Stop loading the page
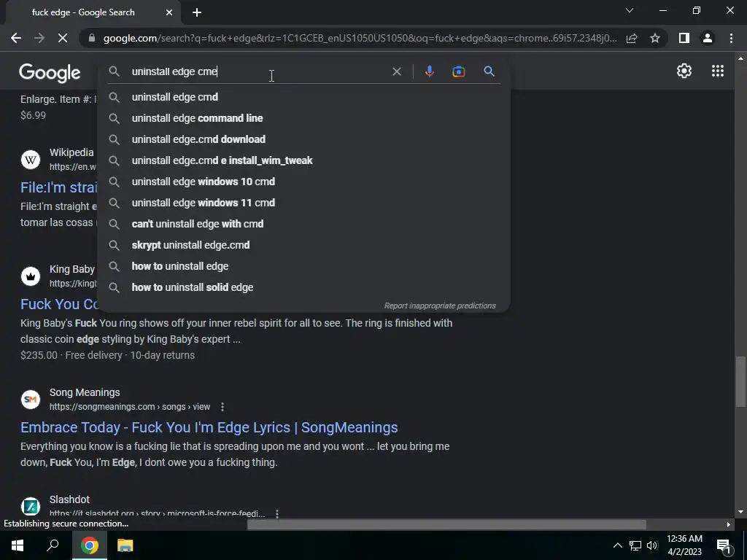Viewport: 747px width, 560px height. pyautogui.click(x=63, y=38)
